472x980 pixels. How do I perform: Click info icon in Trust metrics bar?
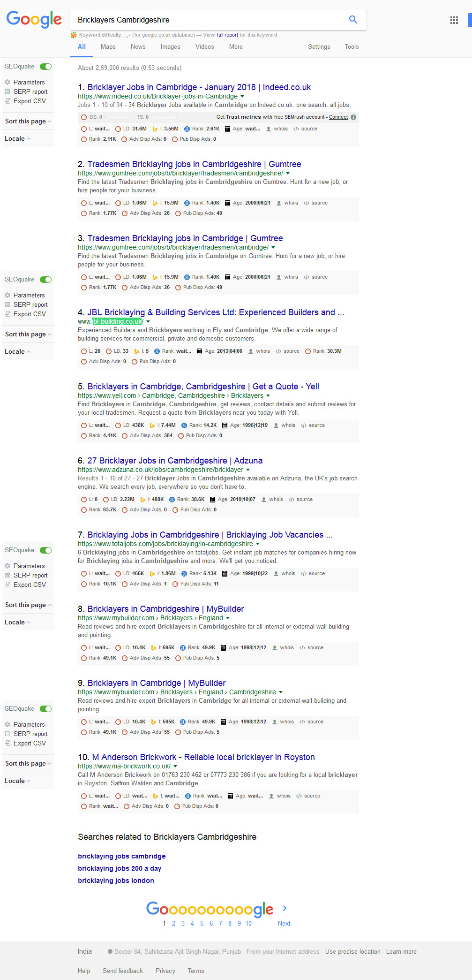(353, 117)
